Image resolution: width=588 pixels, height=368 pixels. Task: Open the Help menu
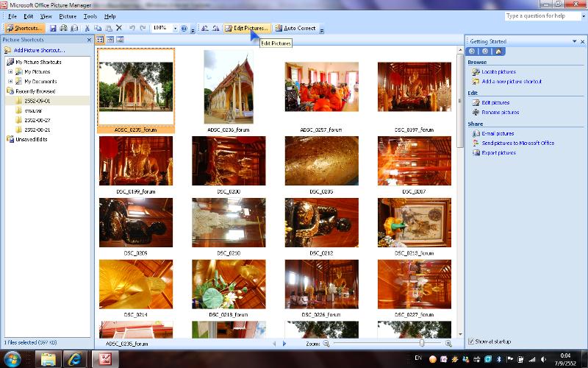110,16
